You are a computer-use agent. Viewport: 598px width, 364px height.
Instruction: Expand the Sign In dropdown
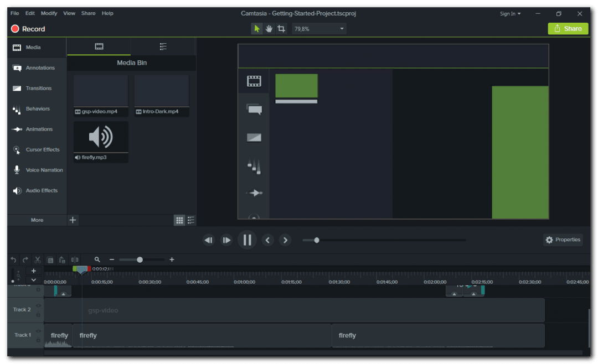[x=510, y=13]
